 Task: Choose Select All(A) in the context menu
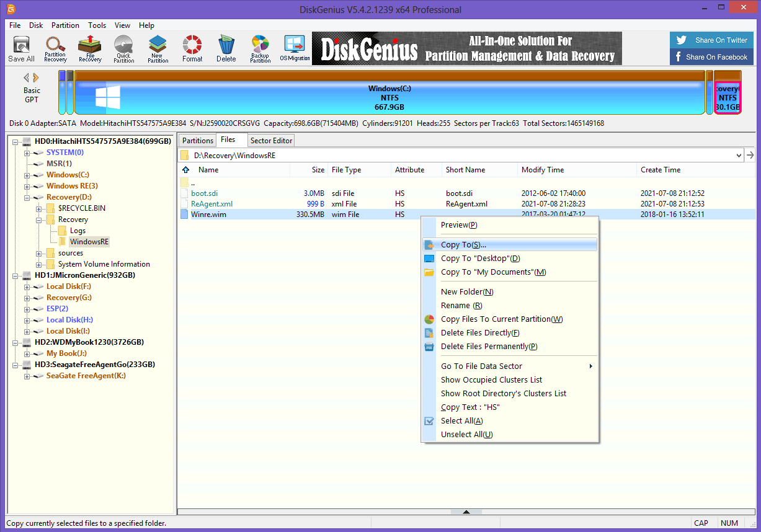[x=509, y=421]
